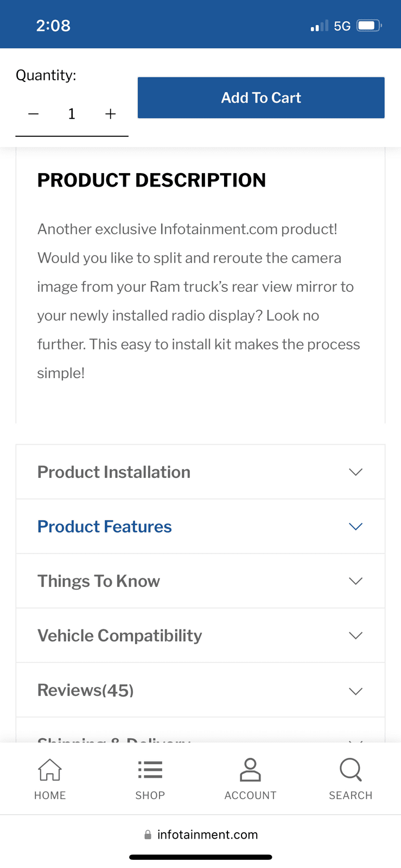Image resolution: width=401 pixels, height=868 pixels.
Task: Tap the Search magnifier icon
Action: [351, 770]
